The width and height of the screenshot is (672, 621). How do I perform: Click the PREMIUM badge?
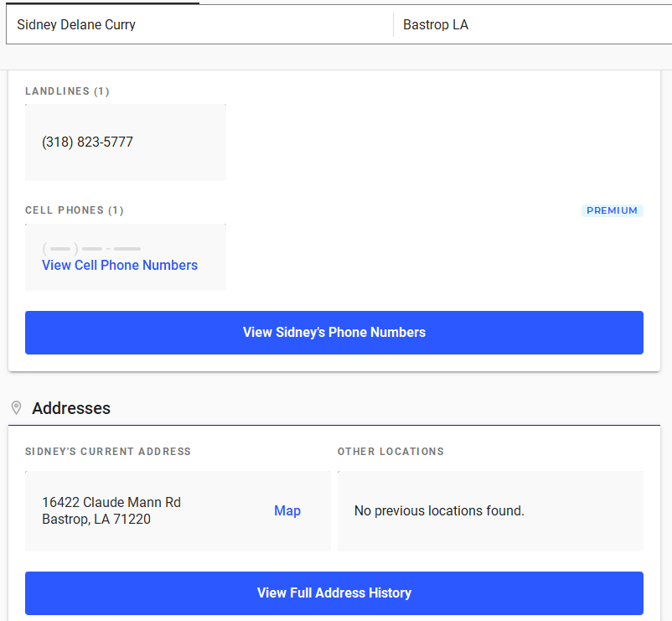click(612, 210)
